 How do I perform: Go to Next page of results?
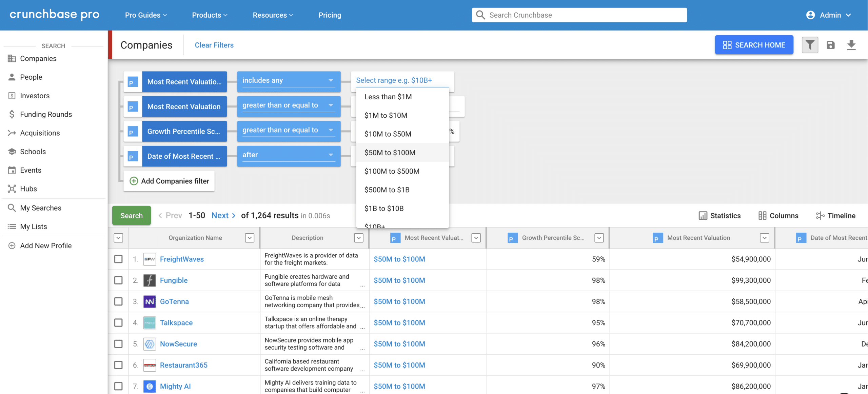click(x=223, y=216)
